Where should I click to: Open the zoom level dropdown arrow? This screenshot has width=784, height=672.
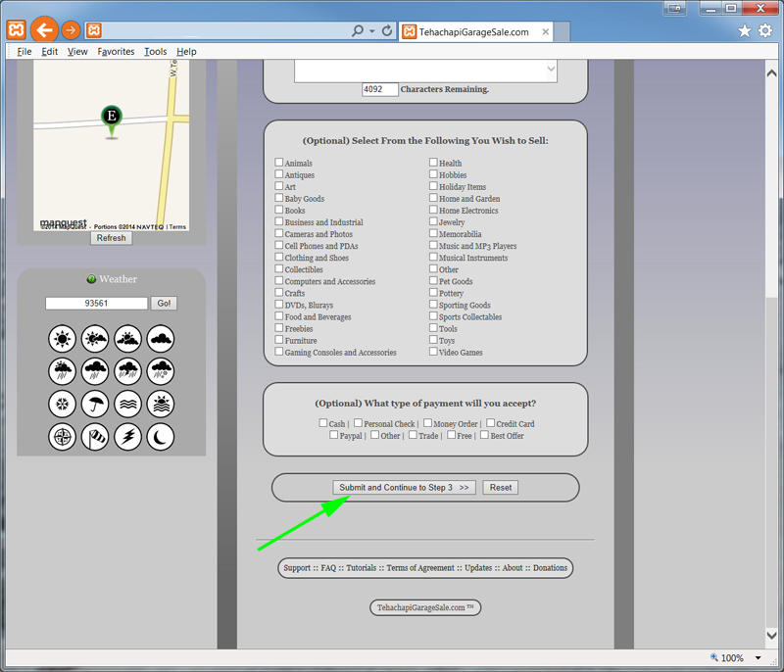pos(758,658)
